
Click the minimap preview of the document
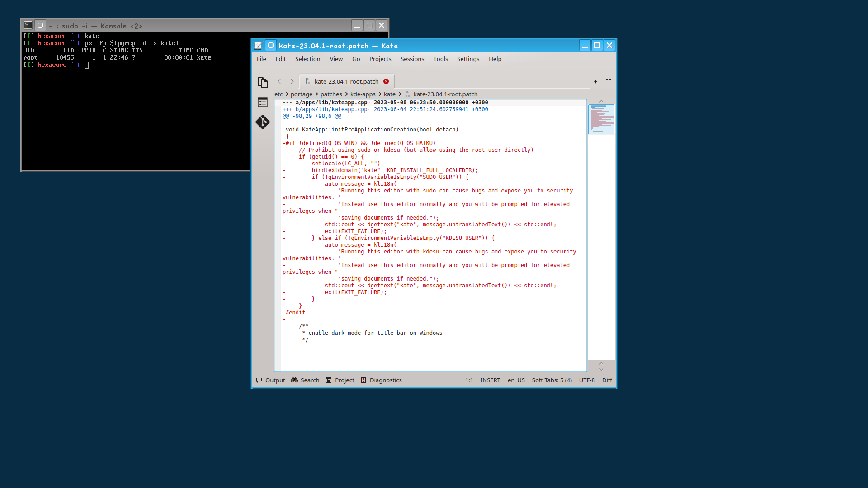click(x=601, y=119)
